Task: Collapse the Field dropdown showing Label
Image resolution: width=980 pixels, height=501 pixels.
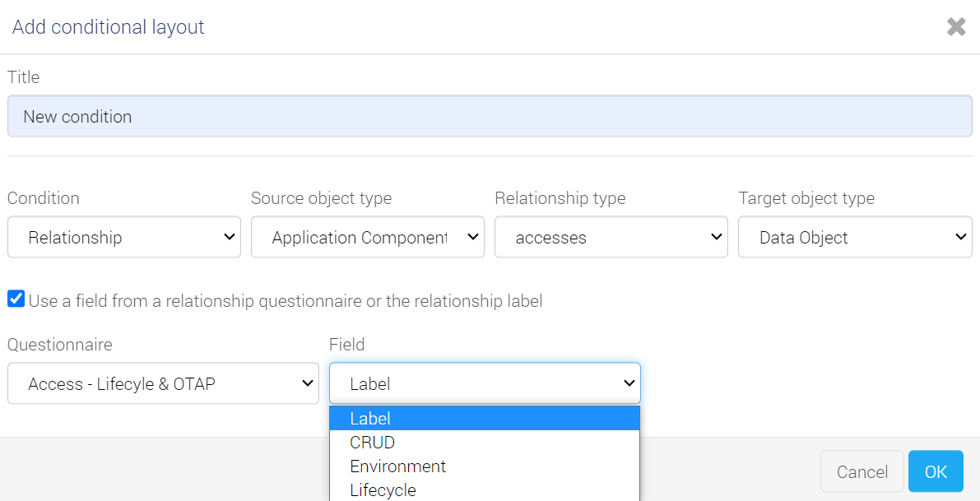Action: pyautogui.click(x=485, y=383)
